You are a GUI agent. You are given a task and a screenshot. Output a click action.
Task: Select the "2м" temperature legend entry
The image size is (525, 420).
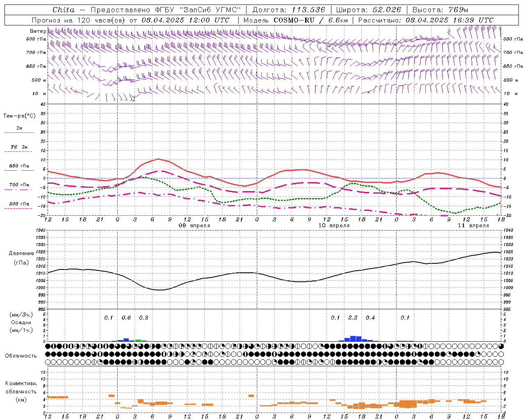(x=19, y=128)
